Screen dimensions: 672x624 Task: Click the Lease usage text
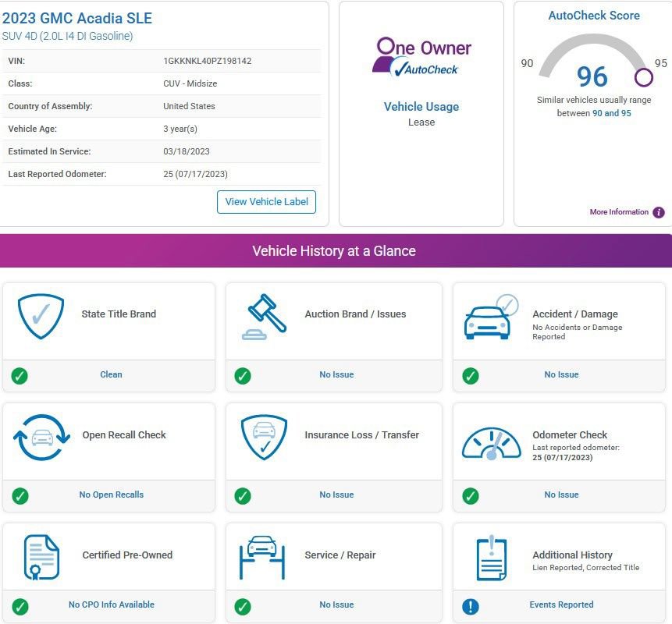click(x=421, y=122)
